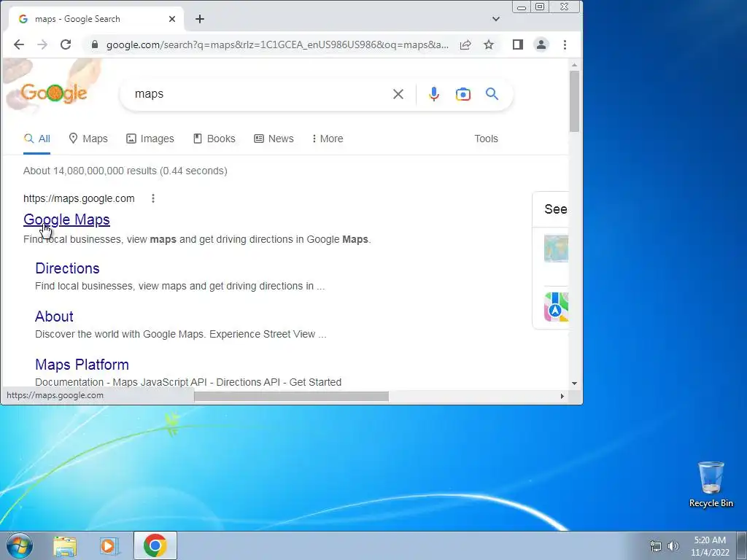Switch to the Images tab

click(x=150, y=139)
